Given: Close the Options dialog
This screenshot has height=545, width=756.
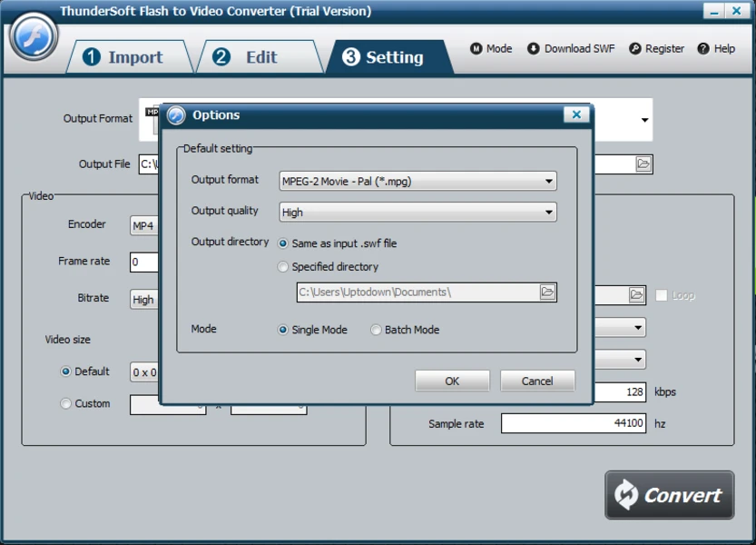Looking at the screenshot, I should 576,114.
